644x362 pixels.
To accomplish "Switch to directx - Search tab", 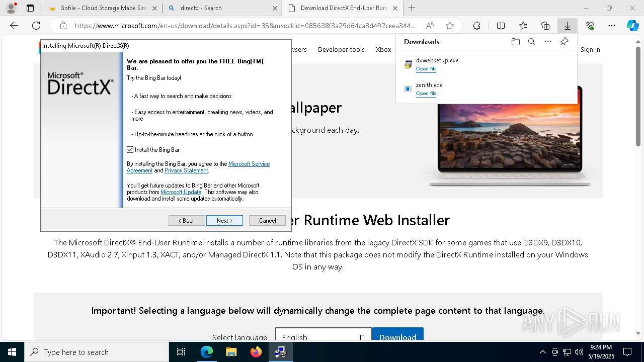I will coord(221,8).
